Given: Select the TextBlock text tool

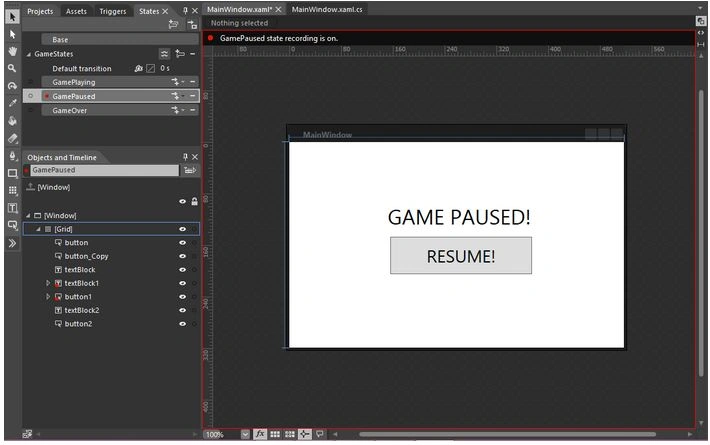Looking at the screenshot, I should (x=12, y=208).
